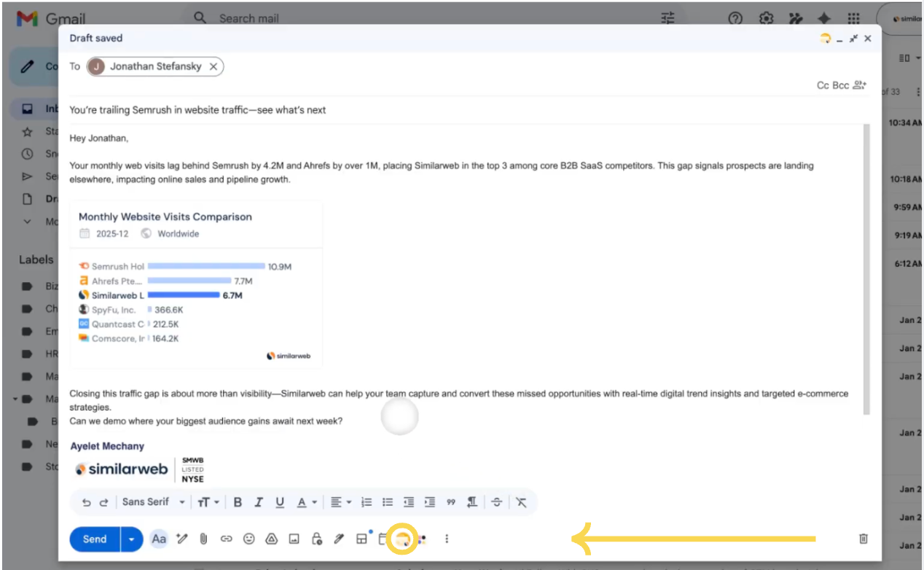Click the indent less icon
The width and height of the screenshot is (924, 570).
click(x=409, y=502)
